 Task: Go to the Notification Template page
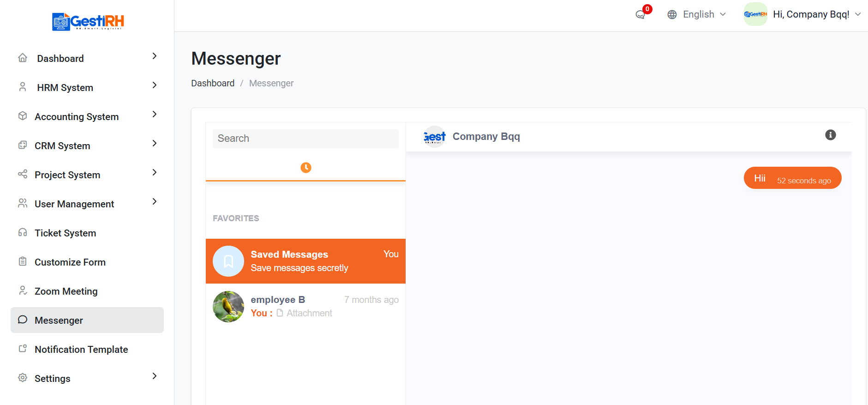[x=81, y=350]
